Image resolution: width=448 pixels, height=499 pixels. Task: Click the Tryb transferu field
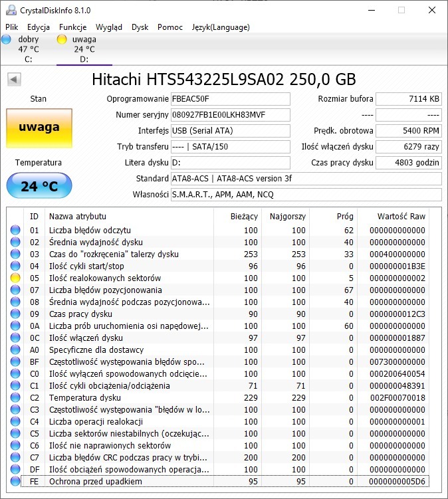tap(231, 147)
